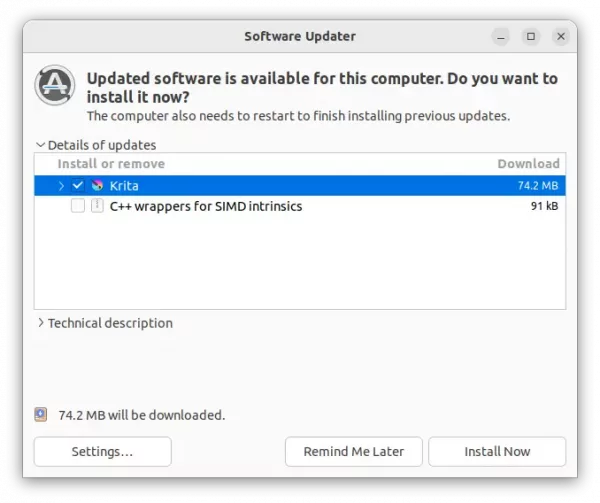Image resolution: width=600 pixels, height=503 pixels.
Task: Open Settings… for software updates
Action: coord(102,452)
